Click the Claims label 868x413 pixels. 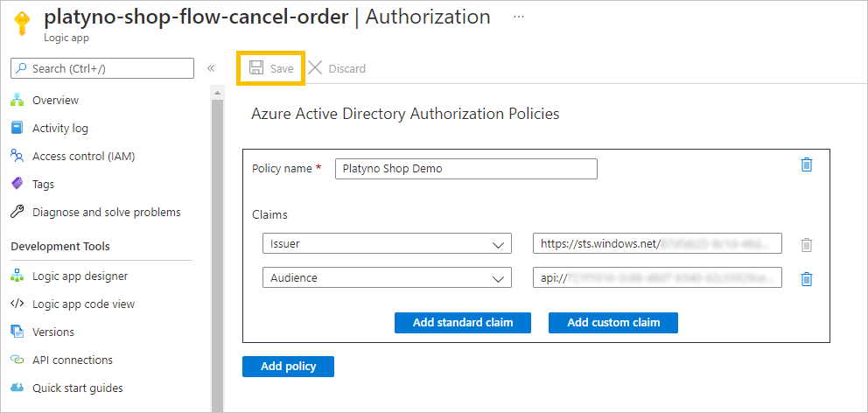[269, 214]
